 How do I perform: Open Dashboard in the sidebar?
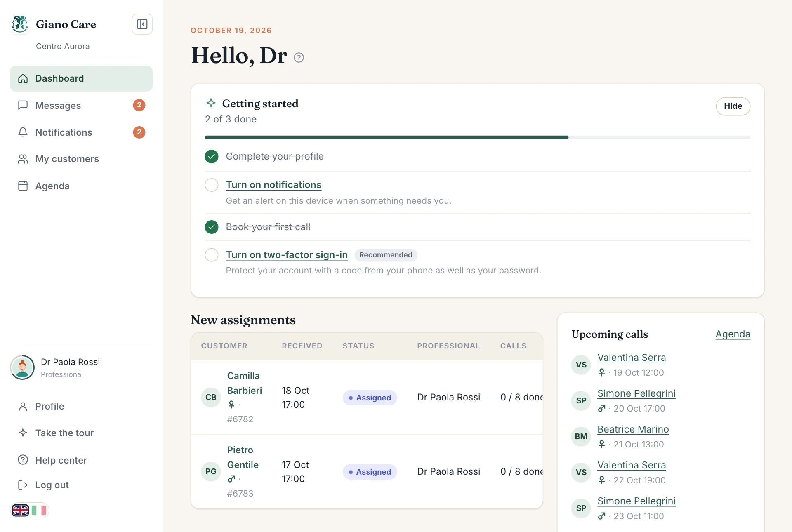[x=81, y=78]
